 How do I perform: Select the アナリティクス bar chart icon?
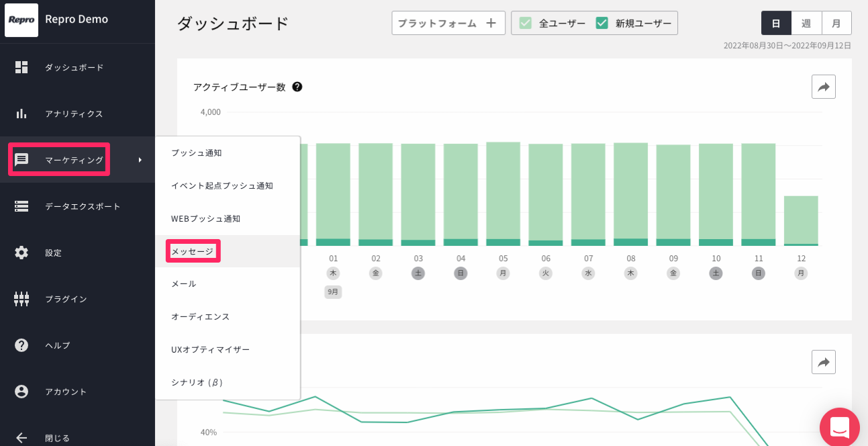[21, 114]
